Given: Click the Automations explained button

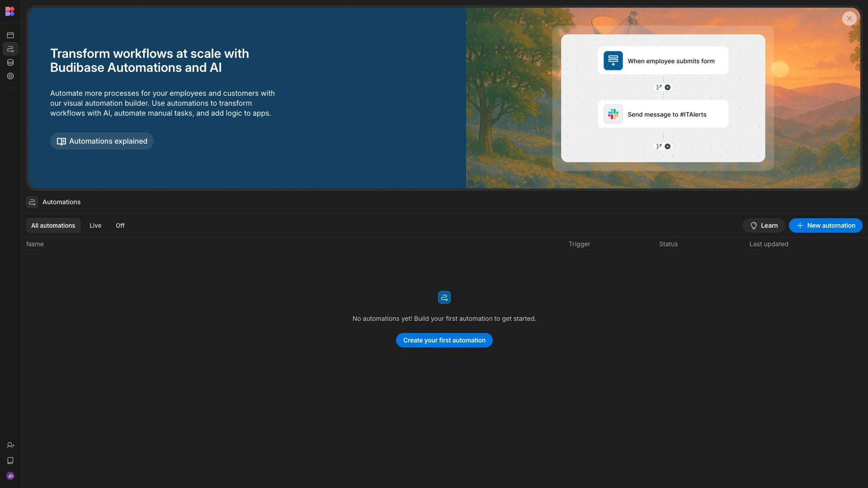Looking at the screenshot, I should (x=102, y=141).
